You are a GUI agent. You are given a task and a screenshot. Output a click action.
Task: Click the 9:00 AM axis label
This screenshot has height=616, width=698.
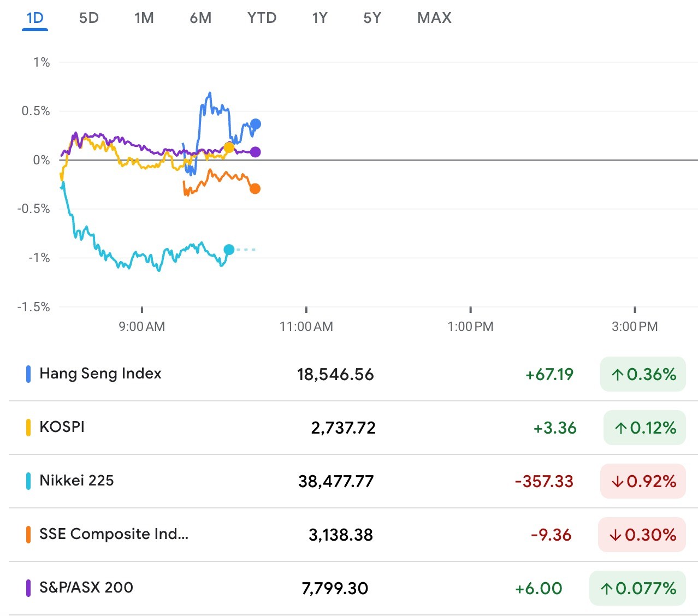coord(142,327)
